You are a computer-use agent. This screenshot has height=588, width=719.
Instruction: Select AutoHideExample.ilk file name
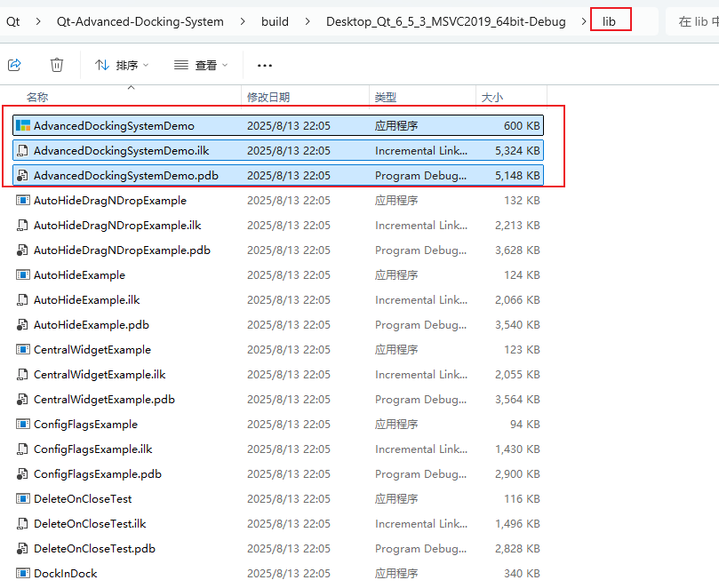(x=87, y=299)
